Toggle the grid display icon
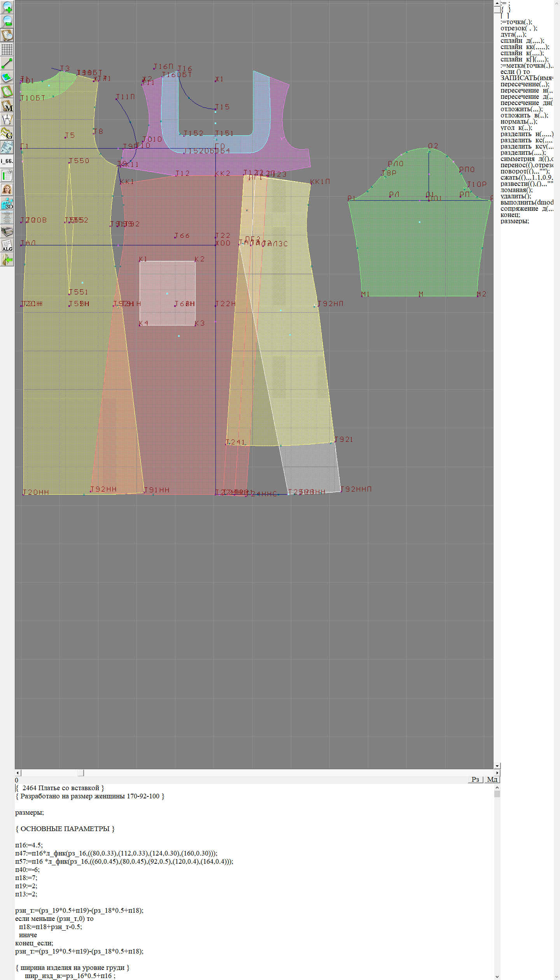The width and height of the screenshot is (560, 980). [x=7, y=49]
